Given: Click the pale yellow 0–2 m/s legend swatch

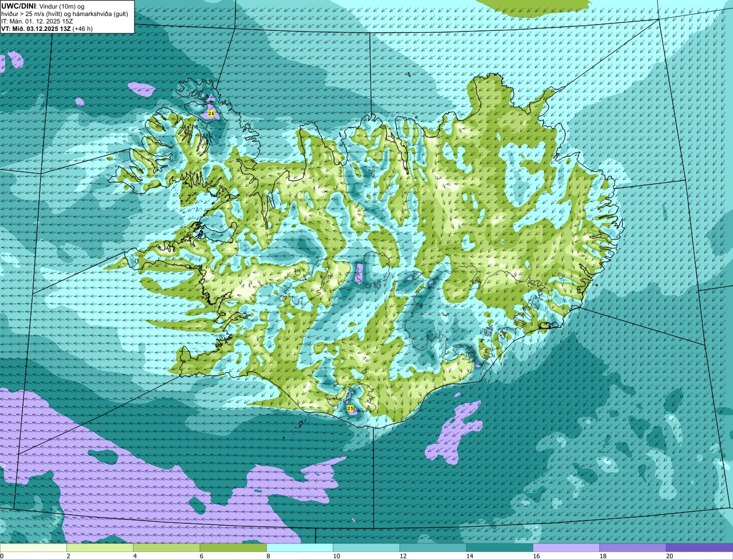Looking at the screenshot, I should [x=34, y=547].
